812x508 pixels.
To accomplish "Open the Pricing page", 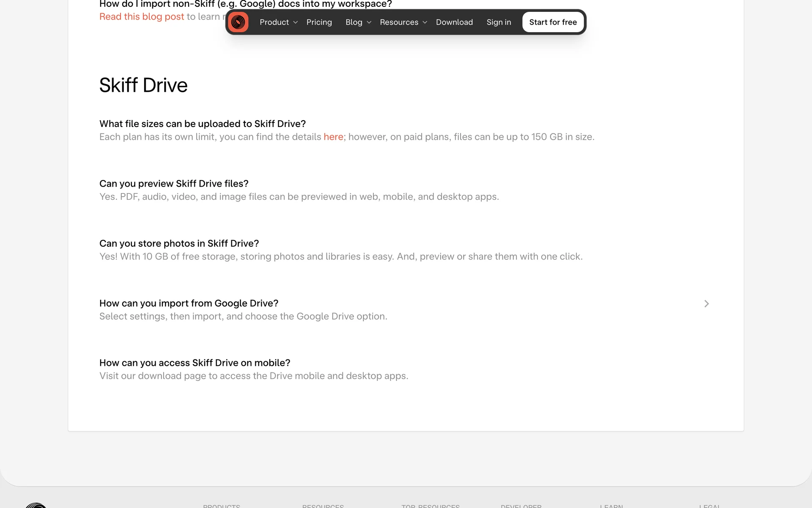I will click(319, 22).
